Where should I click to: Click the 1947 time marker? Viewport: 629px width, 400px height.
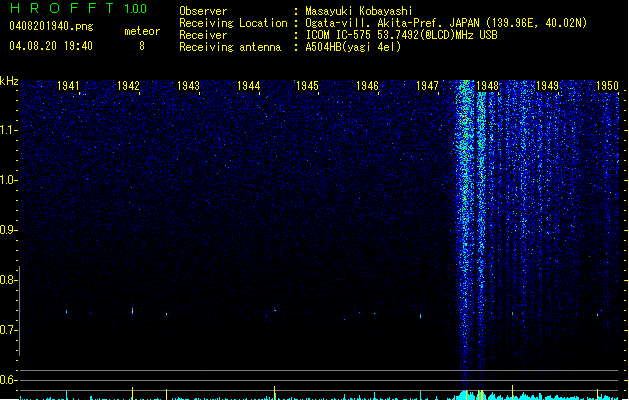coord(427,86)
